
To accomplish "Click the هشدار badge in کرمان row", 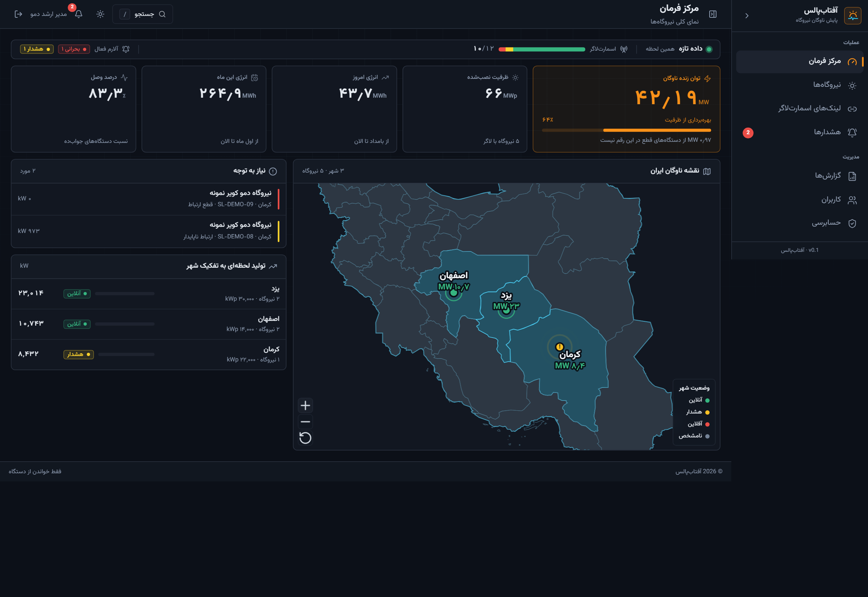I will point(78,355).
